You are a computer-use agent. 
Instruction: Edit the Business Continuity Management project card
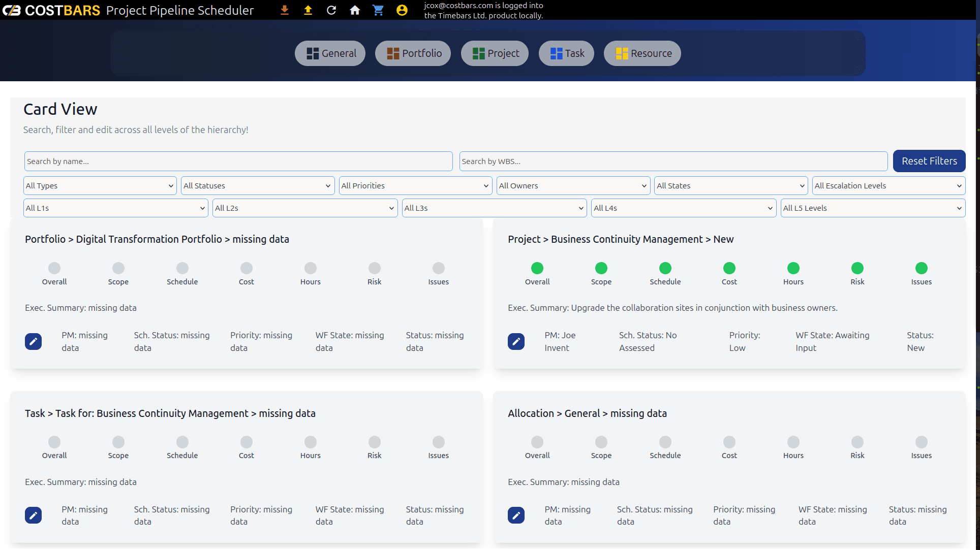click(516, 341)
